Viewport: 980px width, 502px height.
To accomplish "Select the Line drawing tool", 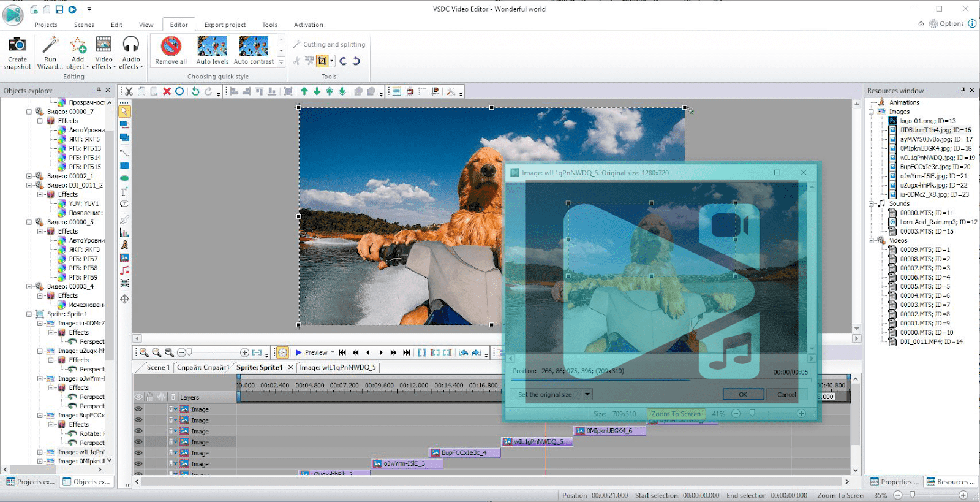I will tap(124, 153).
